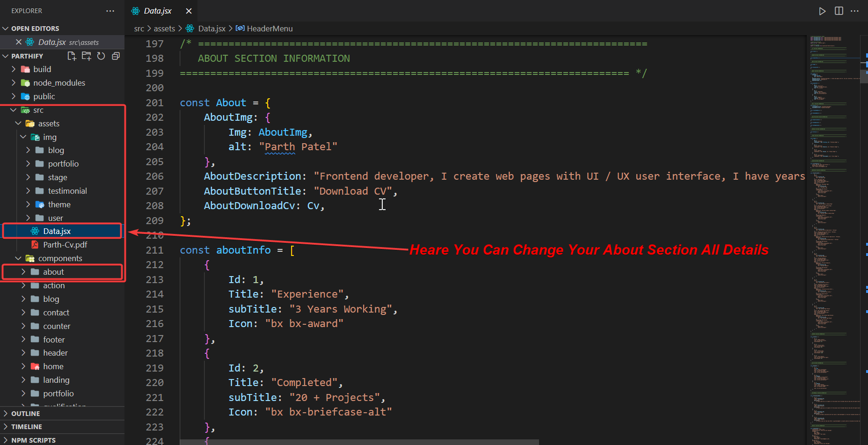Viewport: 868px width, 445px height.
Task: Split the editor to the right
Action: pyautogui.click(x=839, y=11)
